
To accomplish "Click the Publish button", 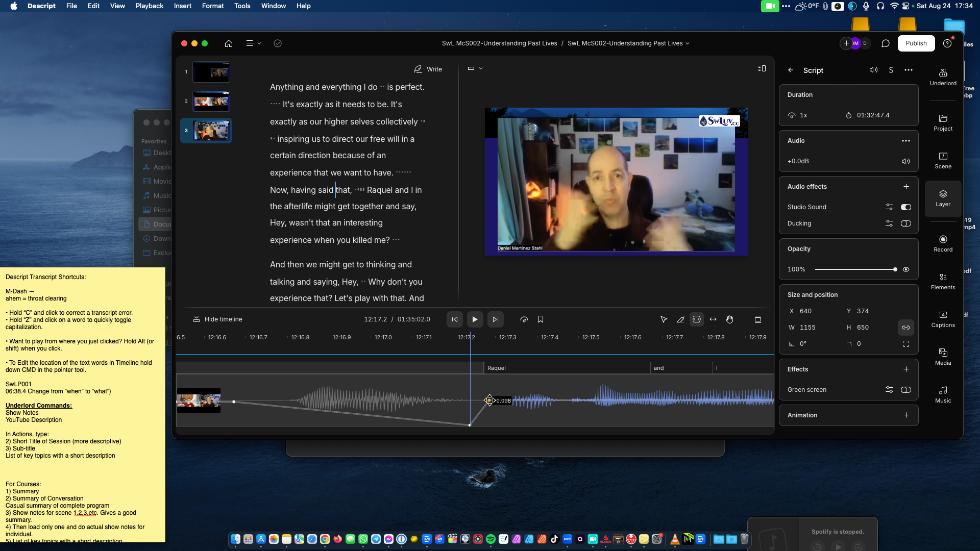I will pyautogui.click(x=916, y=43).
